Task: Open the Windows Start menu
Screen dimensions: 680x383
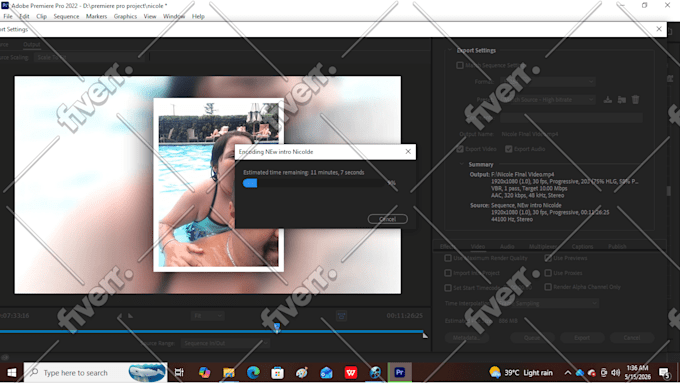Action: 12,373
